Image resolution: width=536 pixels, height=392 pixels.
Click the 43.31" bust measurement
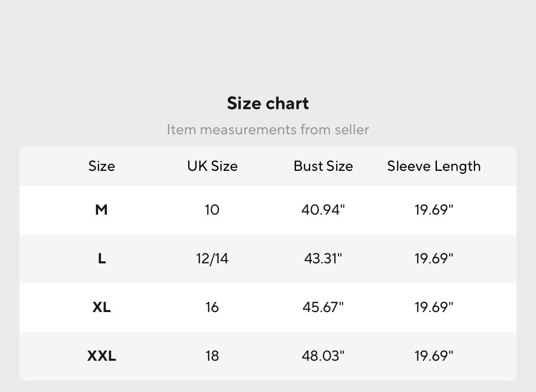point(323,258)
